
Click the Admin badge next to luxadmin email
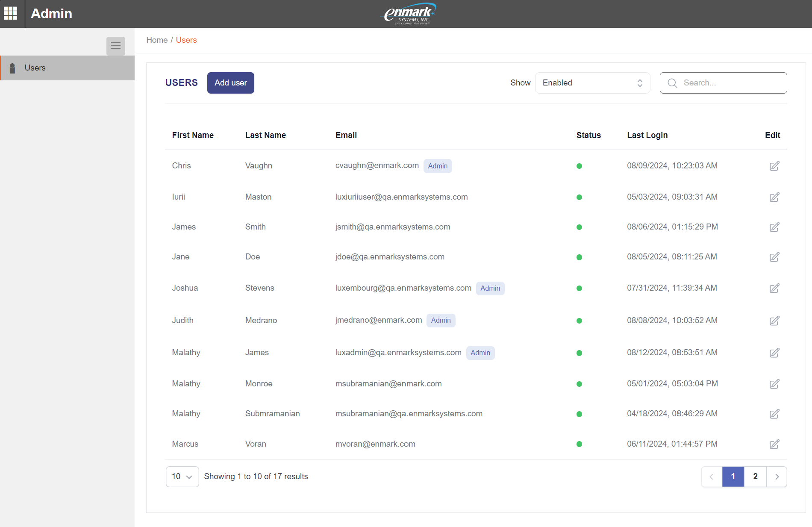480,353
